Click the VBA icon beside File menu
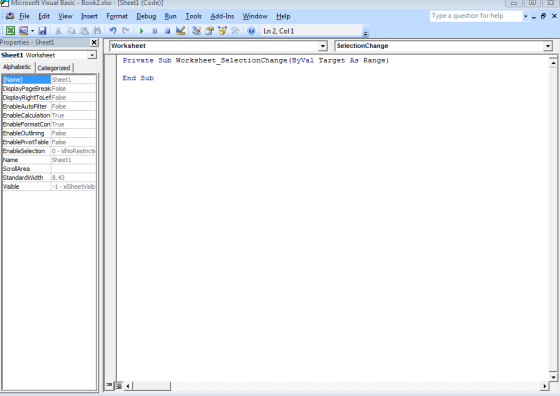 tap(10, 16)
